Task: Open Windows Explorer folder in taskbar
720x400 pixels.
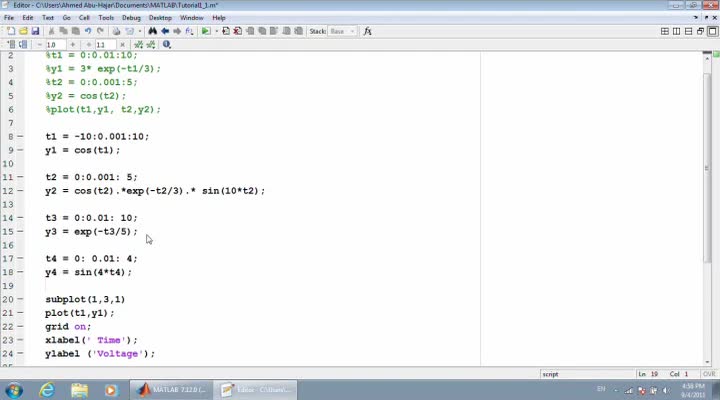Action: [79, 390]
